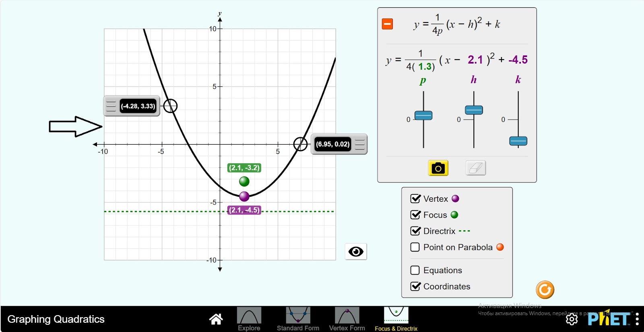Enable the Point on Parabola checkbox

click(x=415, y=247)
